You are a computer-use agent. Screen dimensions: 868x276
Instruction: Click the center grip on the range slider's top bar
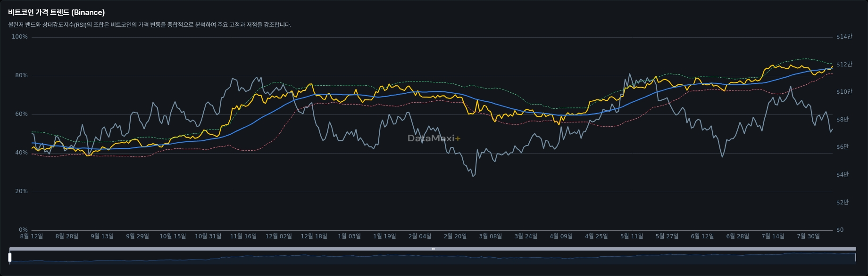pos(433,249)
